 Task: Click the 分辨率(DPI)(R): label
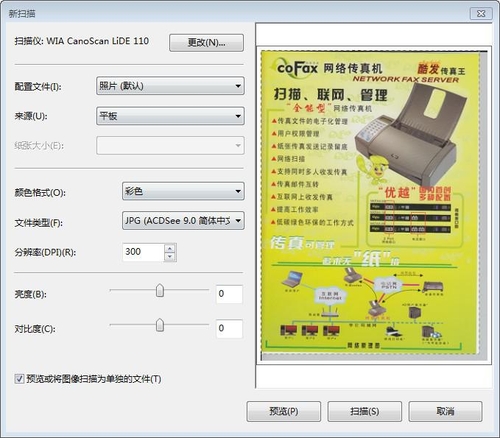click(x=45, y=252)
